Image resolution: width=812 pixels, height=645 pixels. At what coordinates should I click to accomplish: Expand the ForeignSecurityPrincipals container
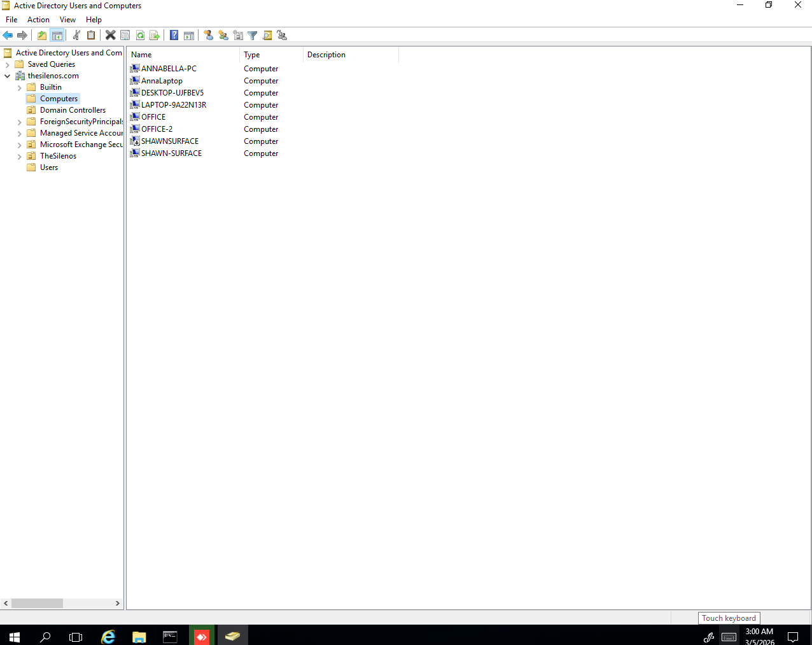[19, 122]
